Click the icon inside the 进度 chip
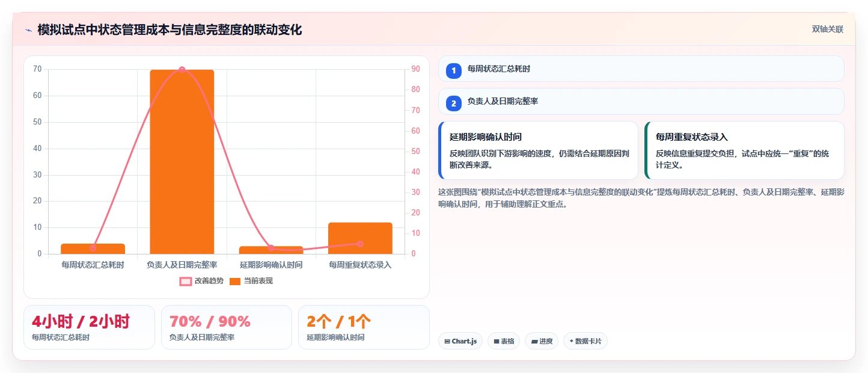This screenshot has width=868, height=373. point(534,342)
